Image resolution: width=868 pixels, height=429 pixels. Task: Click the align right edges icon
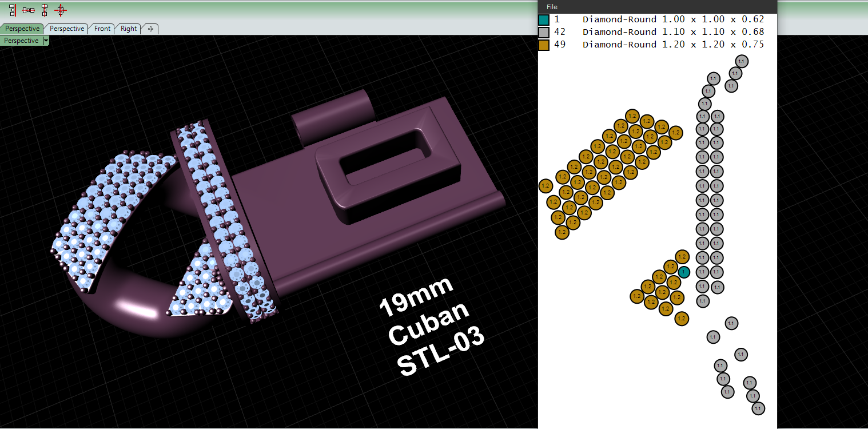(12, 10)
